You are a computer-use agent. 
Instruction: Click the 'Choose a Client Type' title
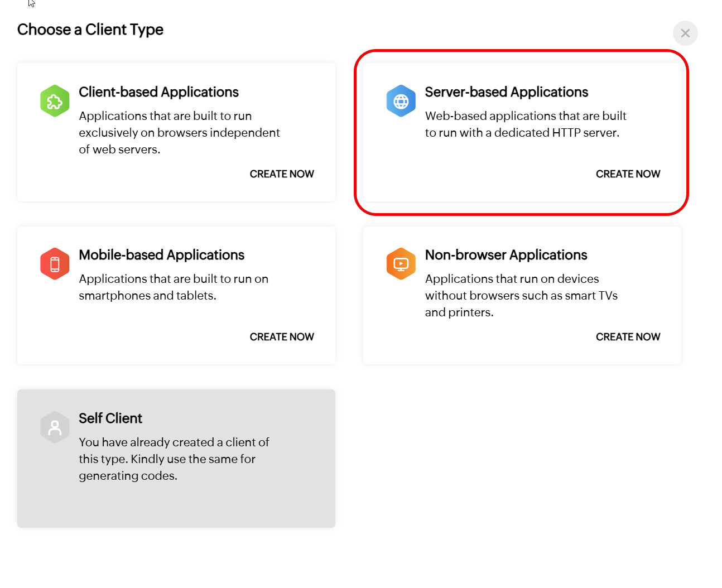click(x=90, y=30)
